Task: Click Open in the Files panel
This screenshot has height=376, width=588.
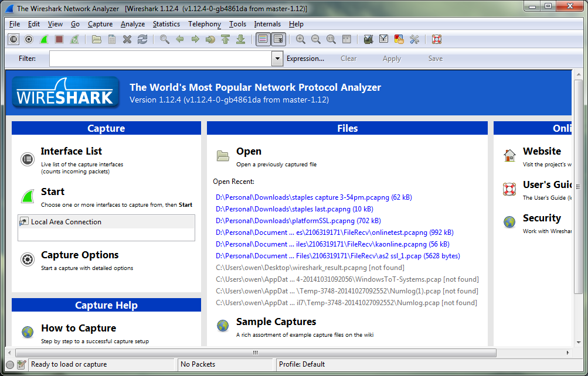Action: [x=249, y=151]
